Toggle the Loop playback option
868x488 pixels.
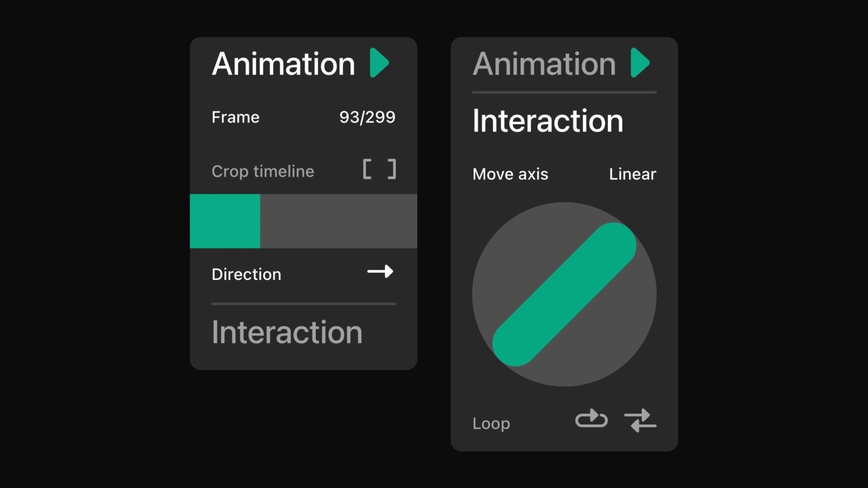point(491,423)
